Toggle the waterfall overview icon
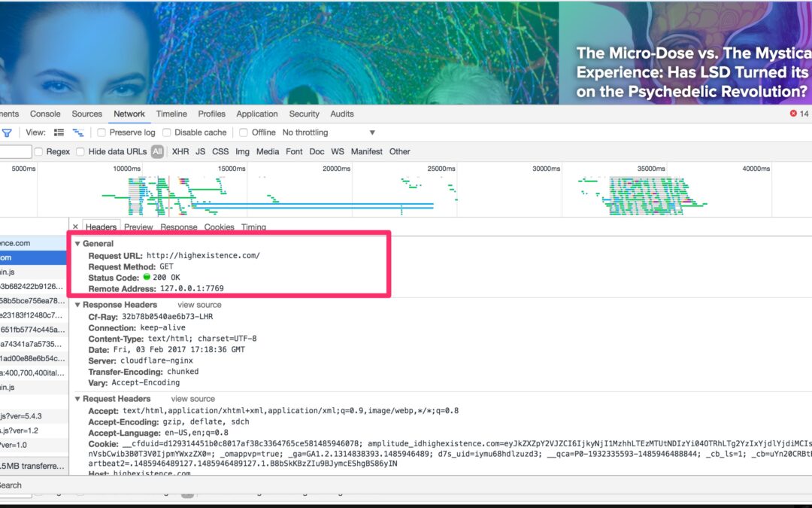This screenshot has width=812, height=508. click(78, 132)
